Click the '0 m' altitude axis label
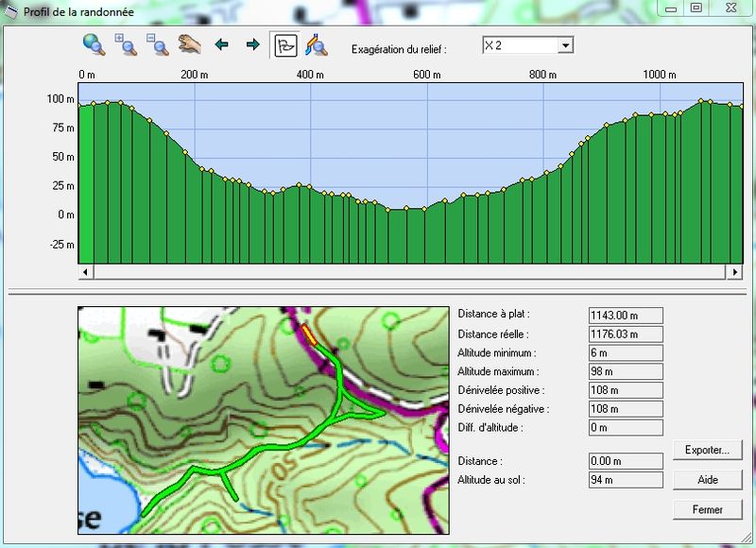This screenshot has width=756, height=548. [x=66, y=214]
